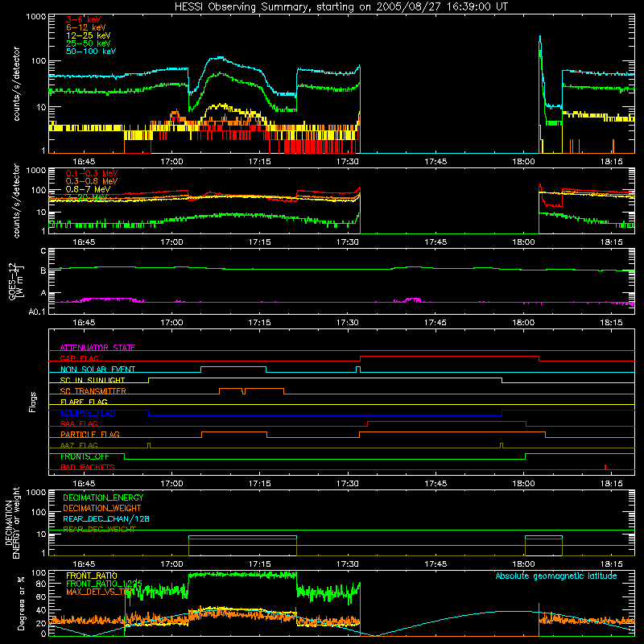Select the yellow 12-25 keV legend entry
644x644 pixels.
(x=89, y=35)
